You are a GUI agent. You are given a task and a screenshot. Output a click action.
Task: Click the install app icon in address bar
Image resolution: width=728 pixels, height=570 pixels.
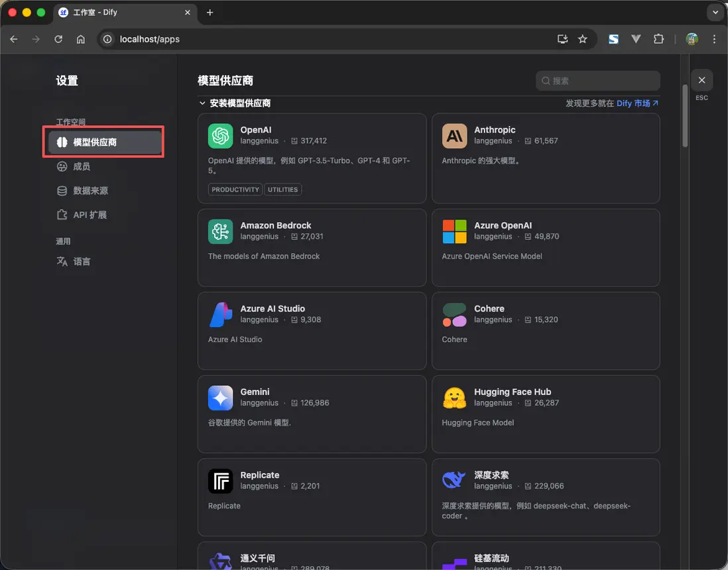pos(563,39)
